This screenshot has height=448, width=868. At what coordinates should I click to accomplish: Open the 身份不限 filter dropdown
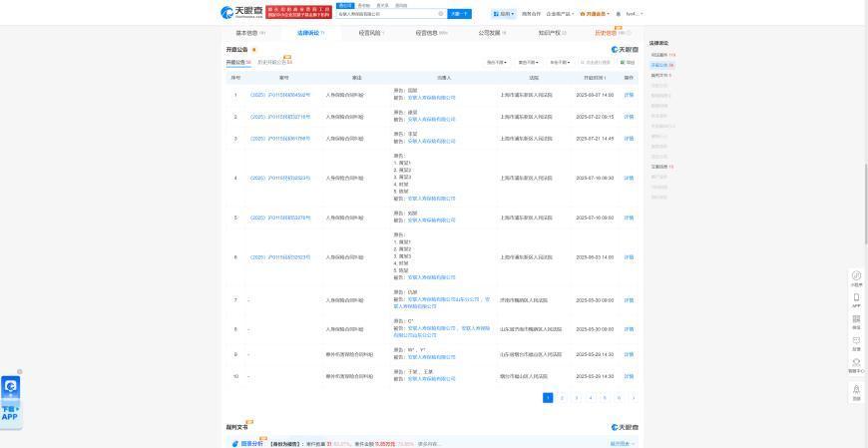tap(497, 63)
